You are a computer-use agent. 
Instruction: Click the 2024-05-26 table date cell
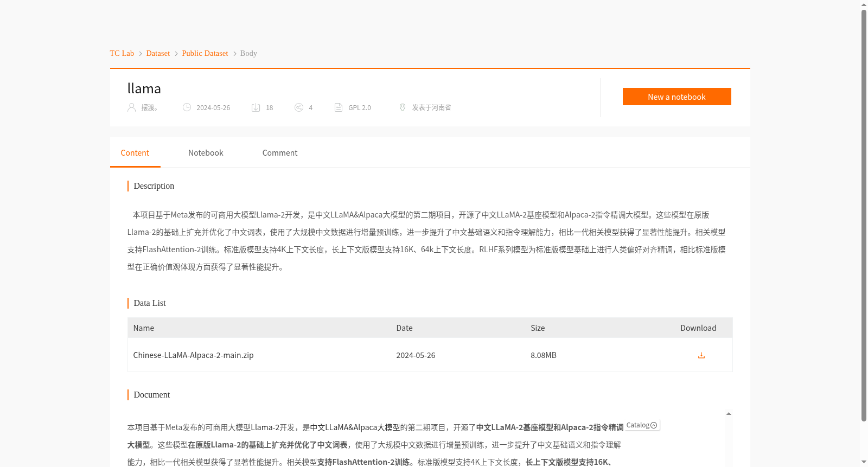(x=416, y=355)
